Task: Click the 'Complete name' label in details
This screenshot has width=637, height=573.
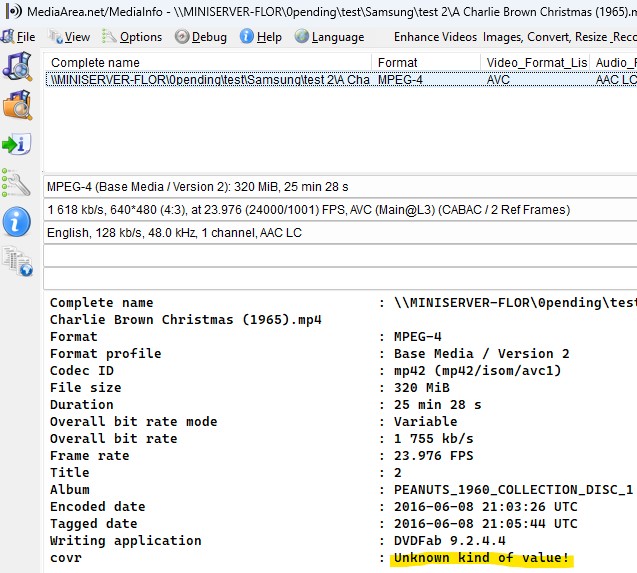Action: (102, 303)
